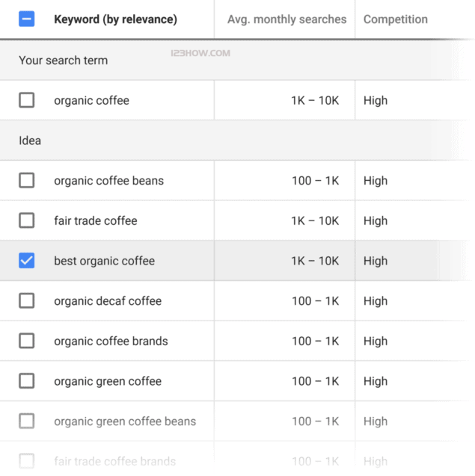
Task: Click the 'fair trade coffee' keyword text
Action: point(95,220)
